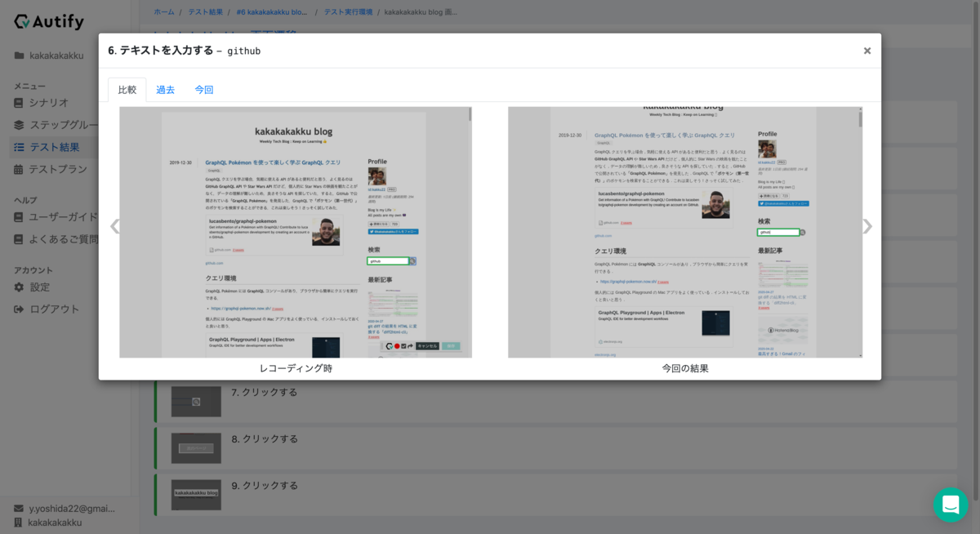980x534 pixels.
Task: Go to ホーム breadcrumb
Action: pos(164,12)
